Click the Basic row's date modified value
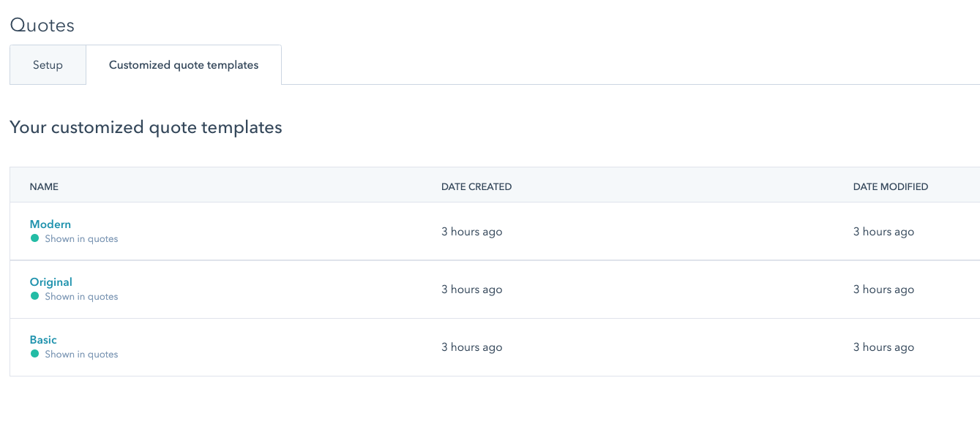980x424 pixels. [x=884, y=347]
